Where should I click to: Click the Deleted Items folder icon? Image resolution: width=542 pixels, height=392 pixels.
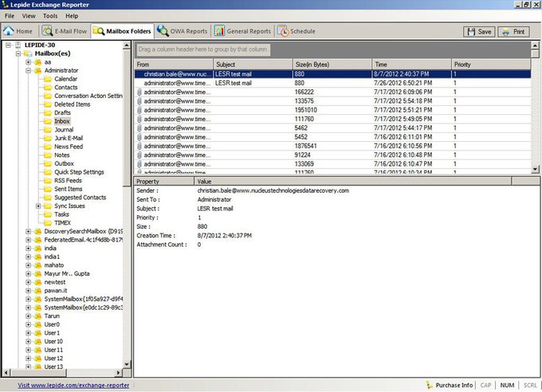point(48,104)
